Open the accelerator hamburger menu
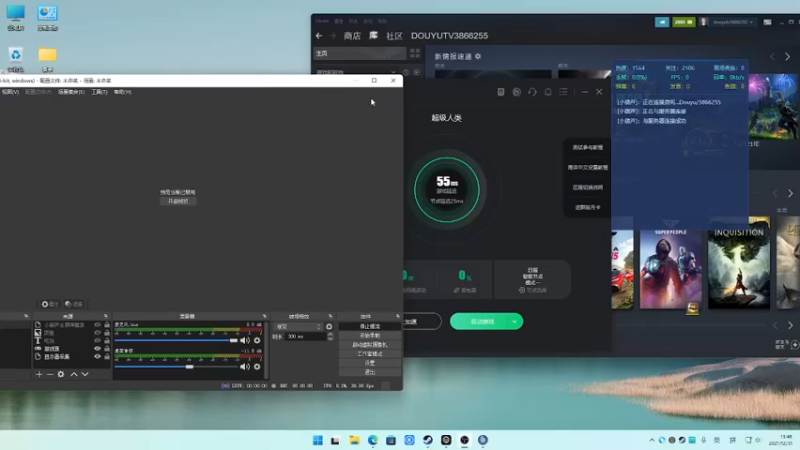The image size is (800, 450). coord(563,92)
